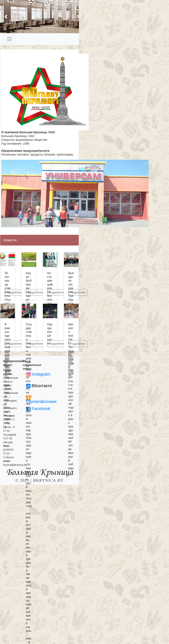The image size is (169, 644).
Task: Open the night fireworks news thumbnail
Action: coord(50,311)
